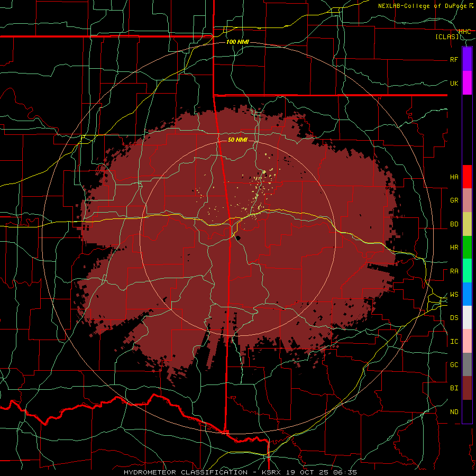
Task: Click the UK legend label
Action: tap(454, 83)
